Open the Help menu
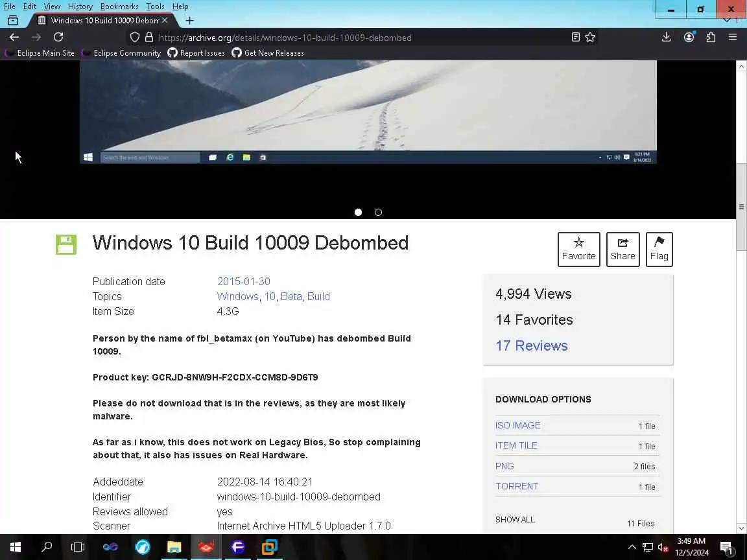747x560 pixels. pyautogui.click(x=180, y=6)
